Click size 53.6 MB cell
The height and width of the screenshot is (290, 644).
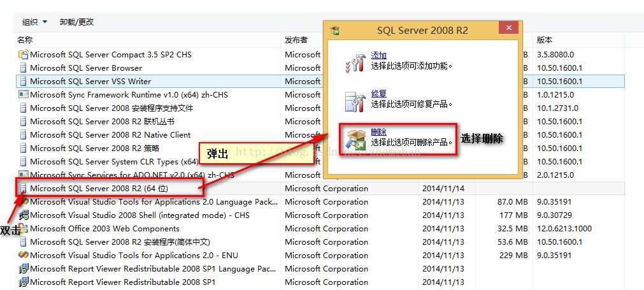512,242
